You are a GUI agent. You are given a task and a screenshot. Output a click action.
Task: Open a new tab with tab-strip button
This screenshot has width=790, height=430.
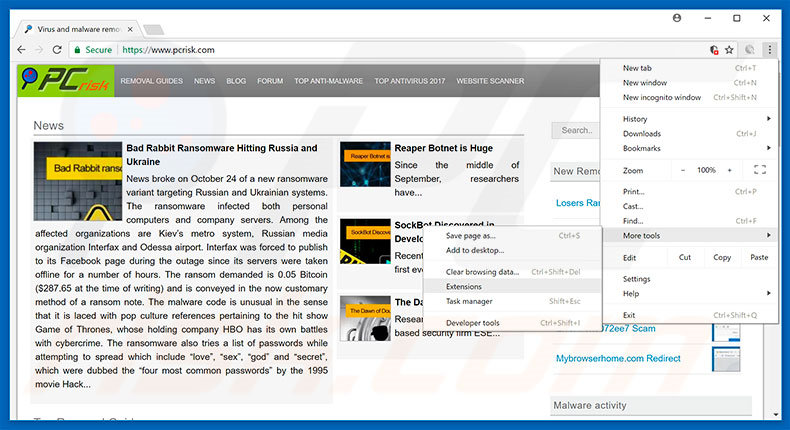[x=154, y=30]
